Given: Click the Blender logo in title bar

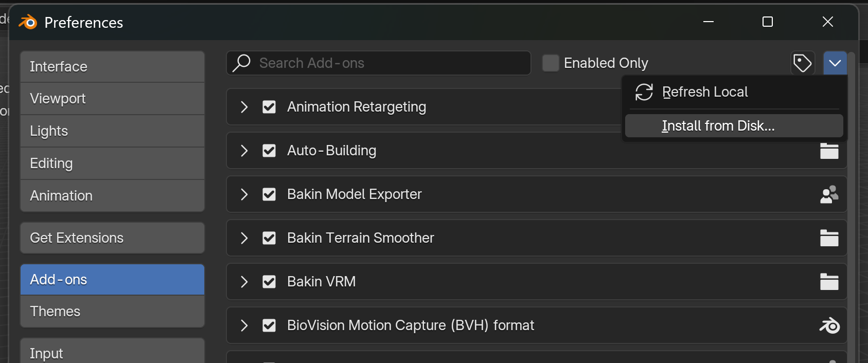Looking at the screenshot, I should [x=28, y=22].
